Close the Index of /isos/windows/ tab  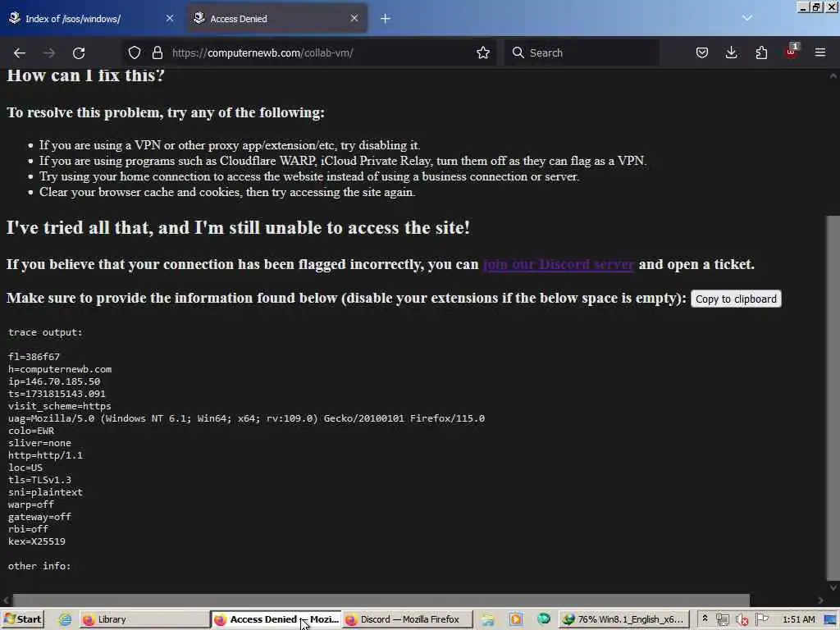170,18
